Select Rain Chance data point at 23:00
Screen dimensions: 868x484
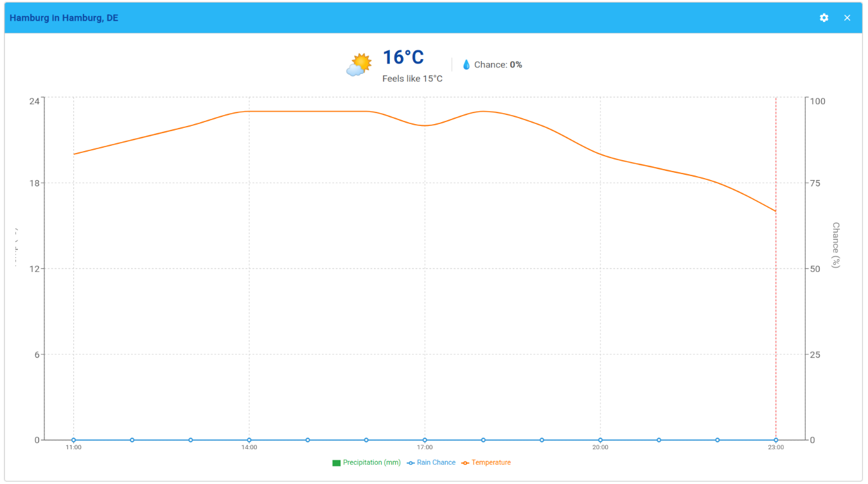(775, 440)
